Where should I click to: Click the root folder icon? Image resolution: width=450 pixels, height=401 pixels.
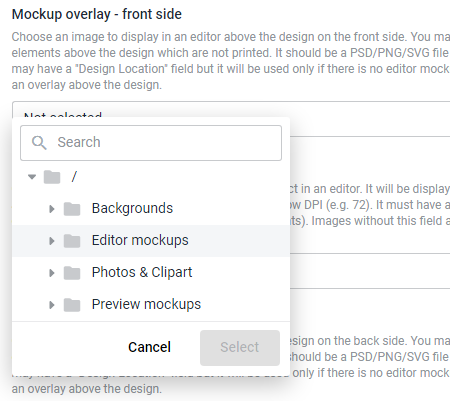(52, 177)
